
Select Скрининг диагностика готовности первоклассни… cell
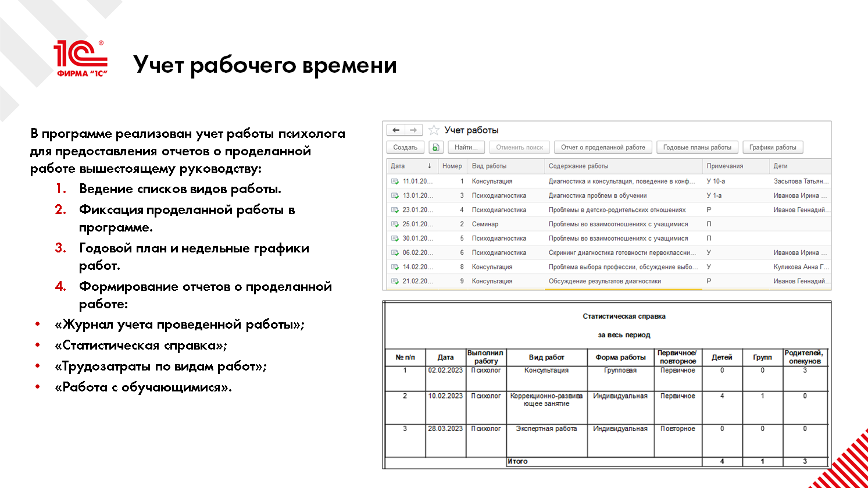pos(622,252)
